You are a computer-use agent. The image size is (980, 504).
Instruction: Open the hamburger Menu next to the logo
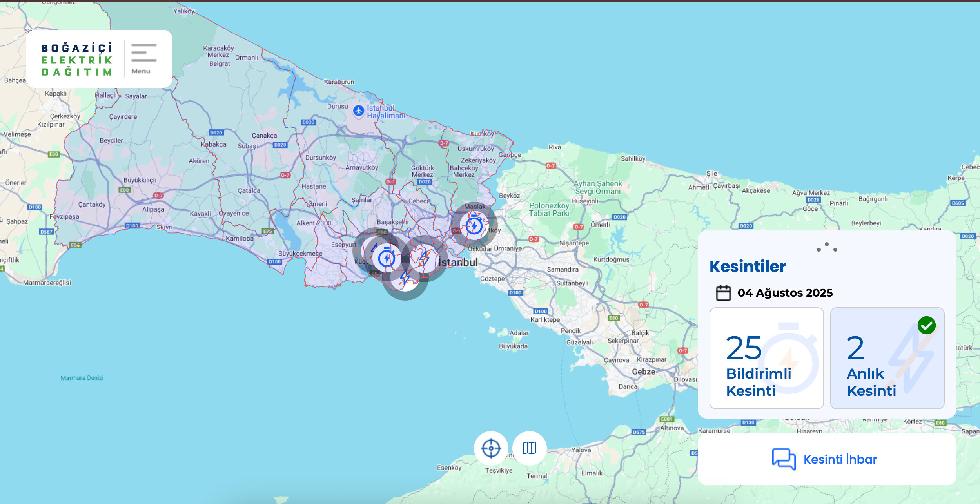click(x=142, y=57)
